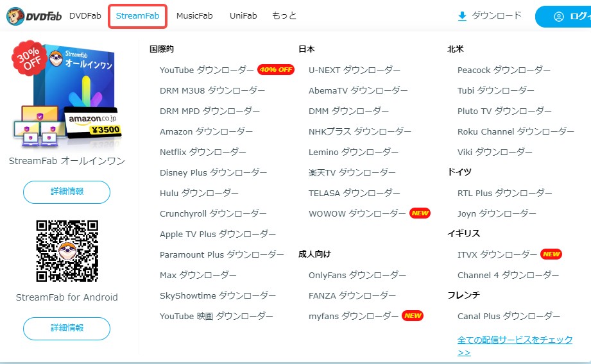Open DRM MPD ダウンローダー

pos(210,111)
